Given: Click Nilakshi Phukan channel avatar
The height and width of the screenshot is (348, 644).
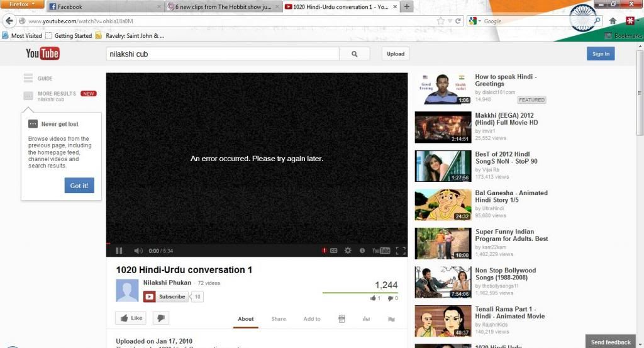Looking at the screenshot, I should (127, 291).
